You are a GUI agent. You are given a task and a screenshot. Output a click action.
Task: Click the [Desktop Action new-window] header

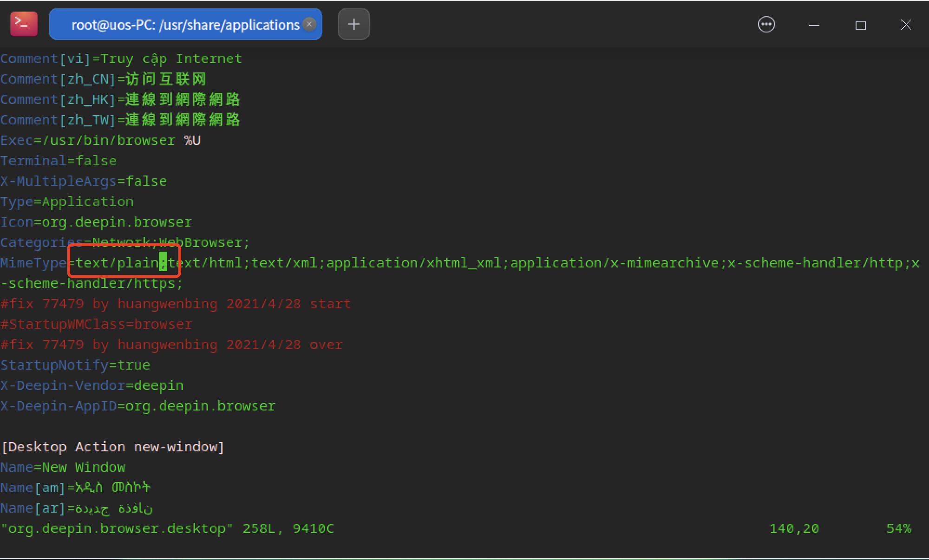[x=113, y=447]
